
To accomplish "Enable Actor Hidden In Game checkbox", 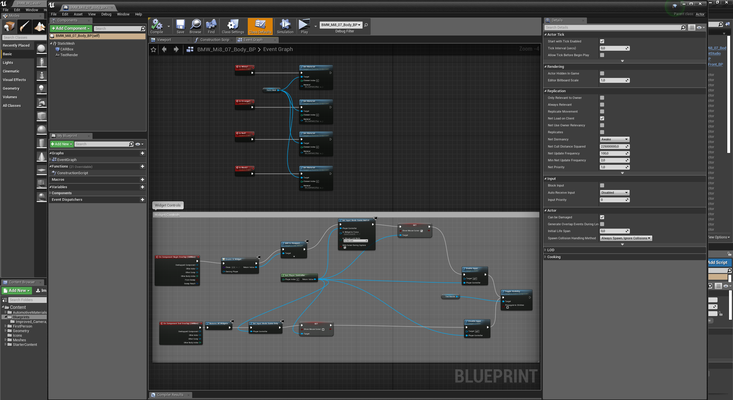I will (601, 73).
